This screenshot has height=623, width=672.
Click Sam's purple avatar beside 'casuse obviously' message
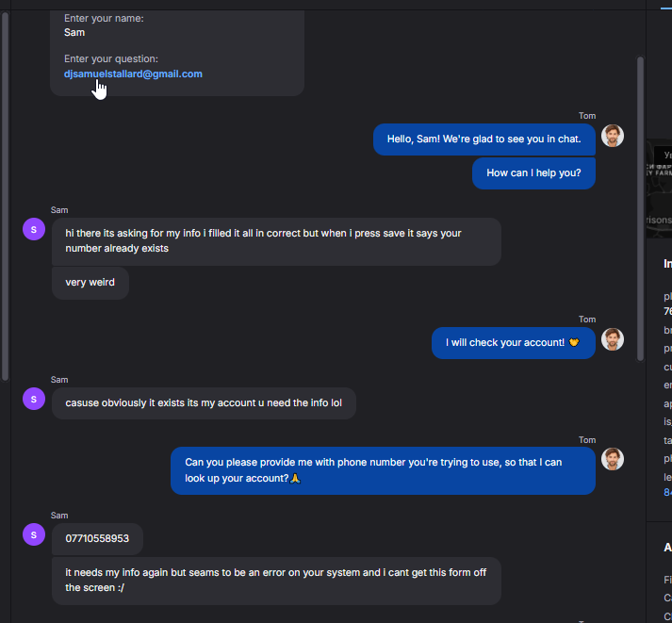pos(34,399)
